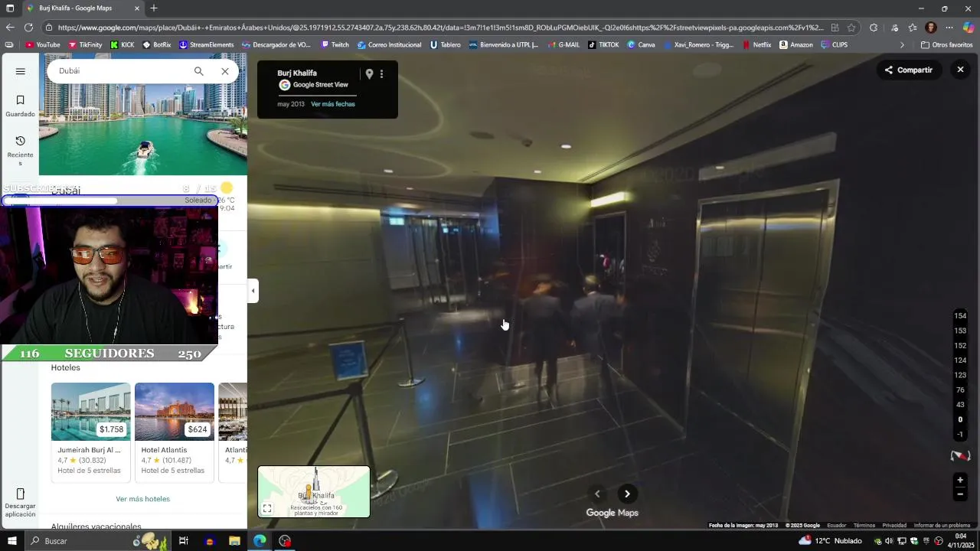Click the Edge browser taskbar icon
The image size is (980, 551).
(x=260, y=541)
